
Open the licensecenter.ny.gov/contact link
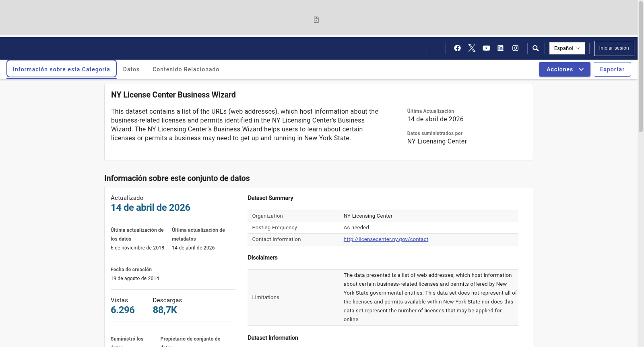click(386, 239)
